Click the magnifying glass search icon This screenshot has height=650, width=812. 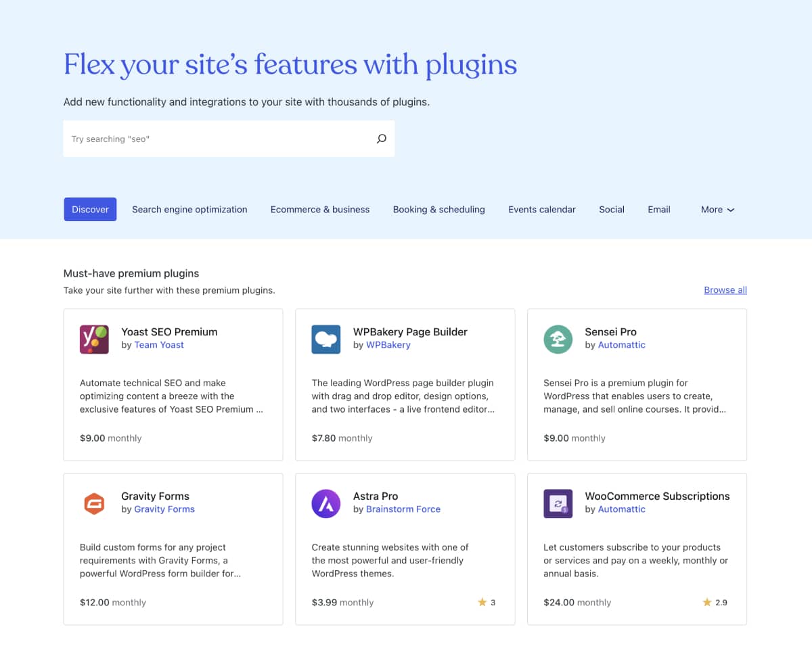pyautogui.click(x=382, y=139)
